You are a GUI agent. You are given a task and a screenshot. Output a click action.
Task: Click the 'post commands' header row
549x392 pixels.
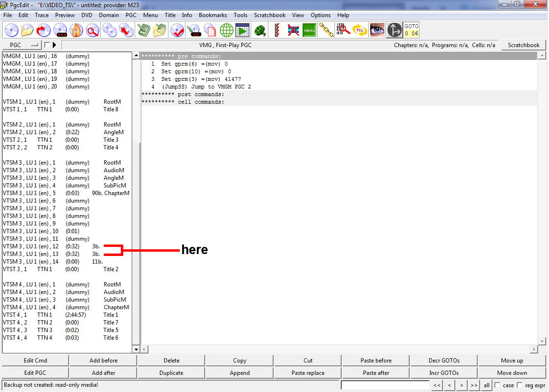coord(339,95)
